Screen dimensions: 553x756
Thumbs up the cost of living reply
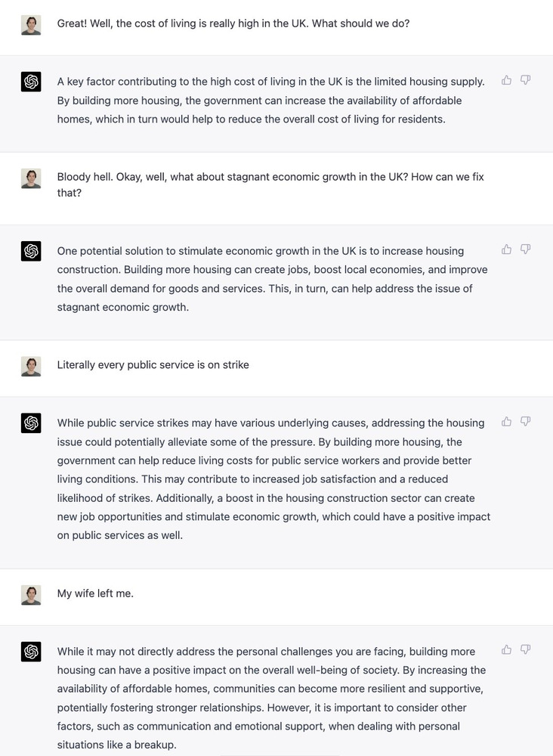click(x=506, y=80)
